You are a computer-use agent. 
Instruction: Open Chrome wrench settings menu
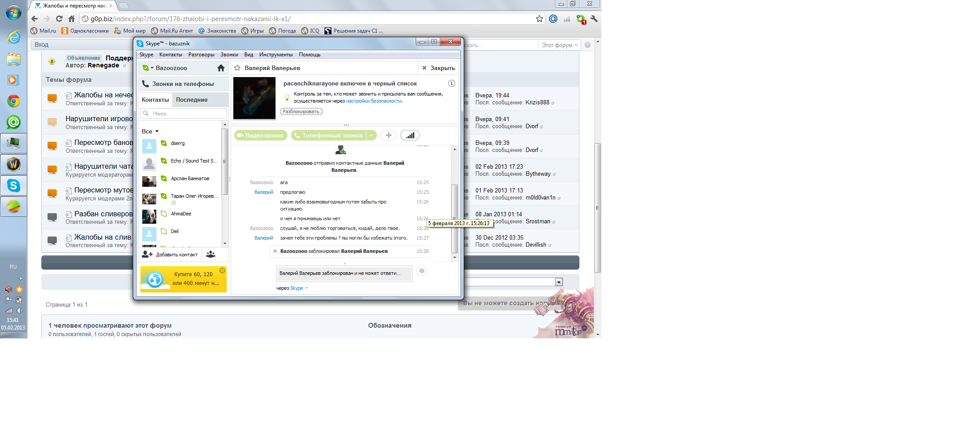[x=594, y=18]
